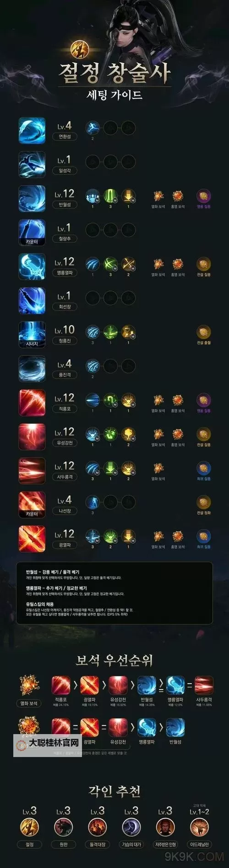Click the 아드레날린 engraving icon
This screenshot has height=868, width=229.
(x=199, y=828)
